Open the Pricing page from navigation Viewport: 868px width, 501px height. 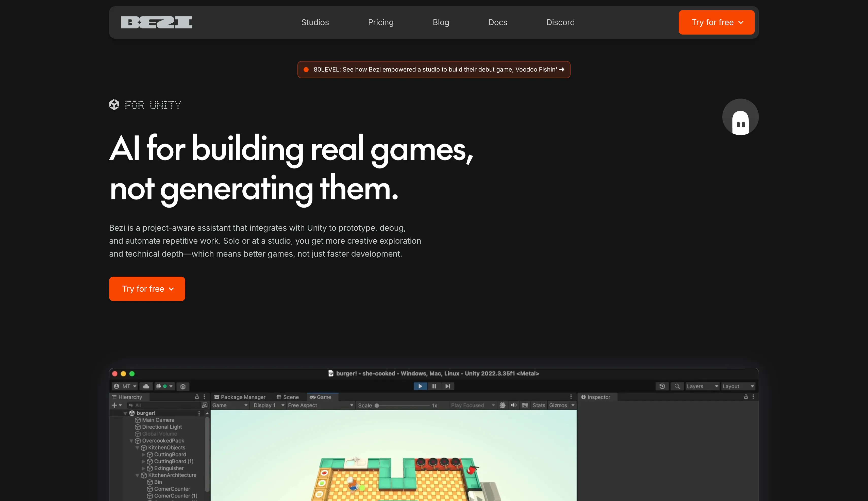coord(380,22)
